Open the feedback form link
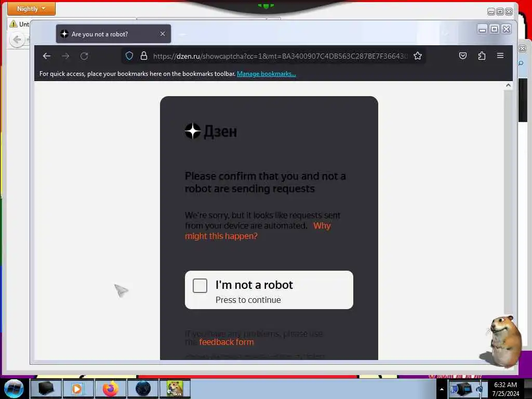 click(x=227, y=342)
